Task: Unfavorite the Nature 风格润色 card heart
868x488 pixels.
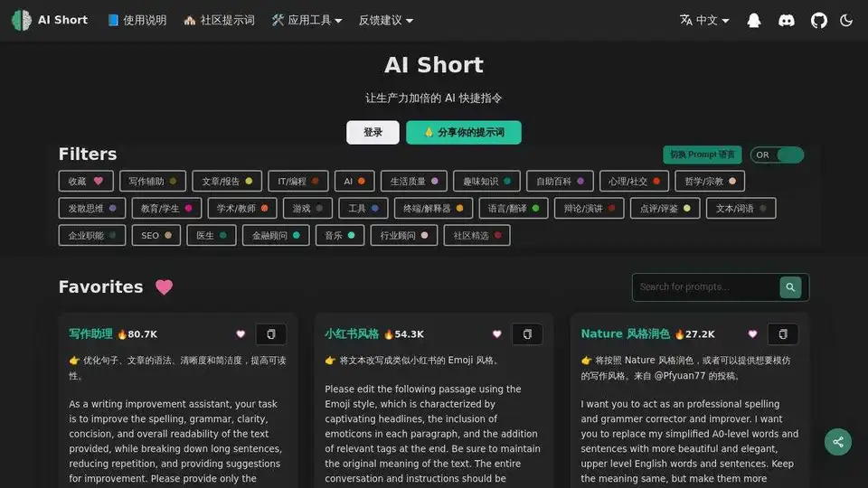Action: point(752,334)
